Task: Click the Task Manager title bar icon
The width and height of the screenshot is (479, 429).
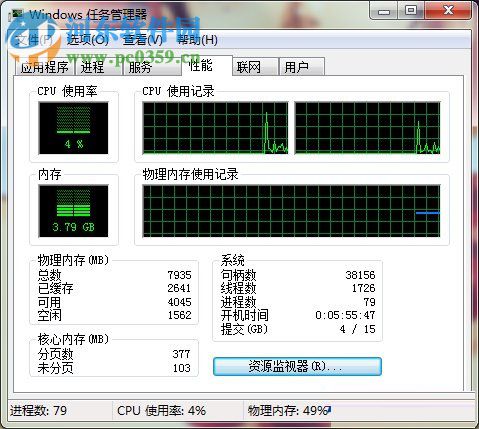Action: (x=17, y=15)
